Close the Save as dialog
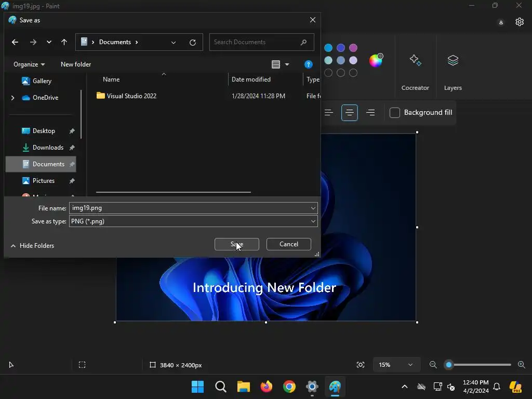Image resolution: width=532 pixels, height=399 pixels. pos(313,20)
